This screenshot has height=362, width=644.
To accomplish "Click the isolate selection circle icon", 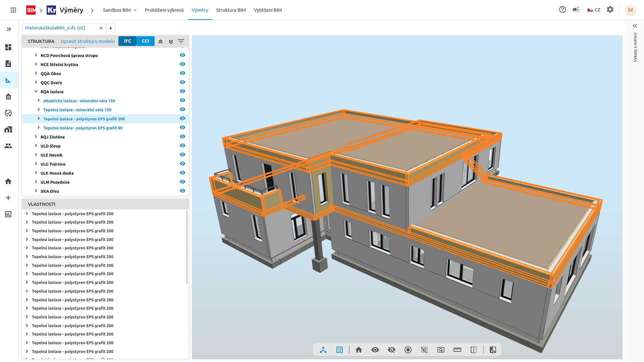I will pos(408,350).
